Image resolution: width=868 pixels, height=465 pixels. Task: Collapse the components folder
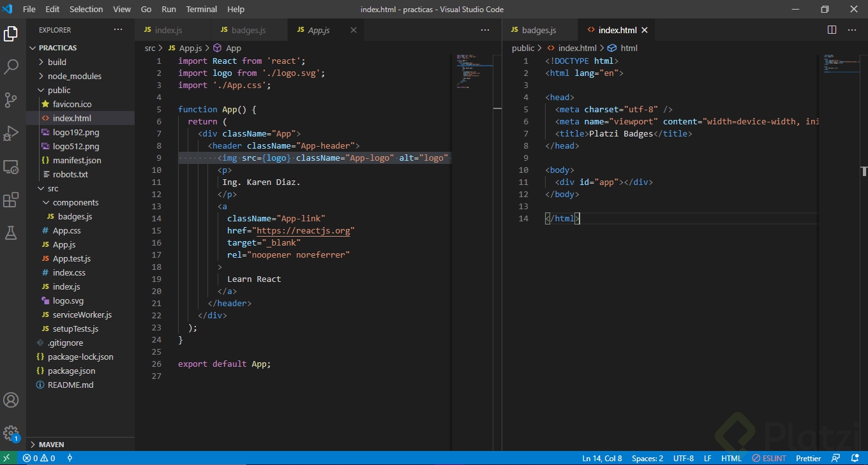coord(75,202)
